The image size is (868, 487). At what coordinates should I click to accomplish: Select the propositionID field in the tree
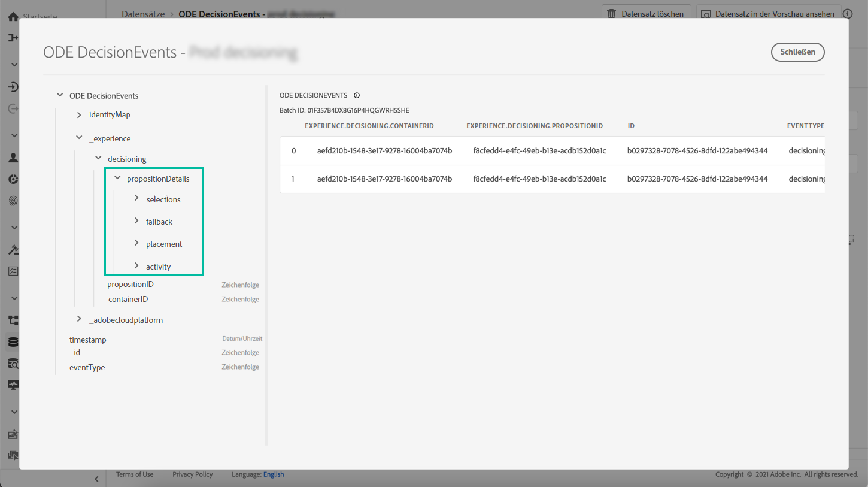point(130,285)
